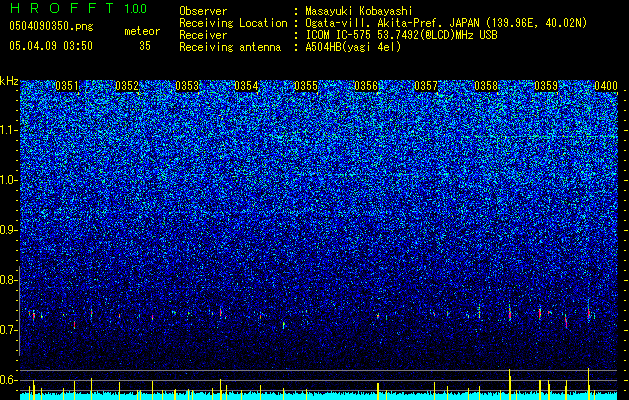Image resolution: width=629 pixels, height=400 pixels.
Task: Click the 0351 time marker
Action: coord(67,86)
